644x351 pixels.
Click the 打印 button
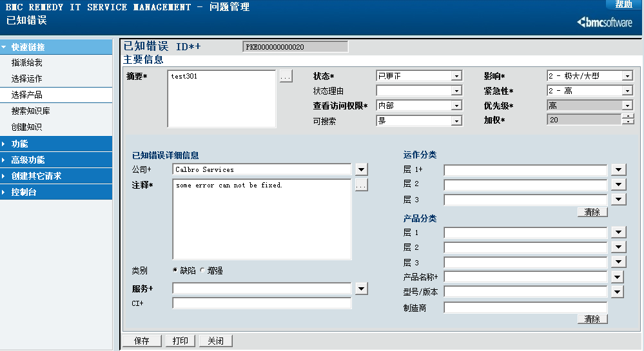[181, 341]
